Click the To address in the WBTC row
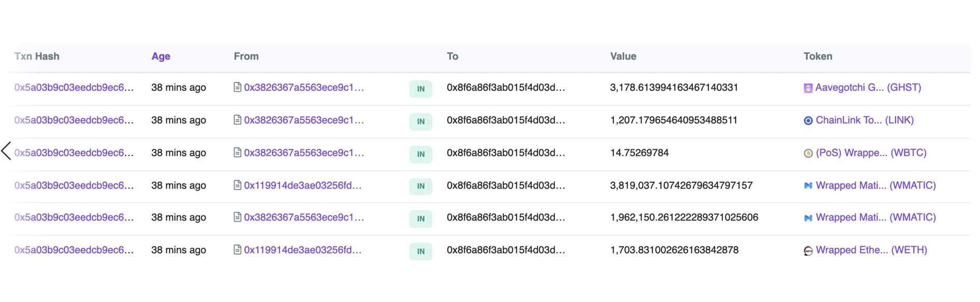 tap(506, 153)
